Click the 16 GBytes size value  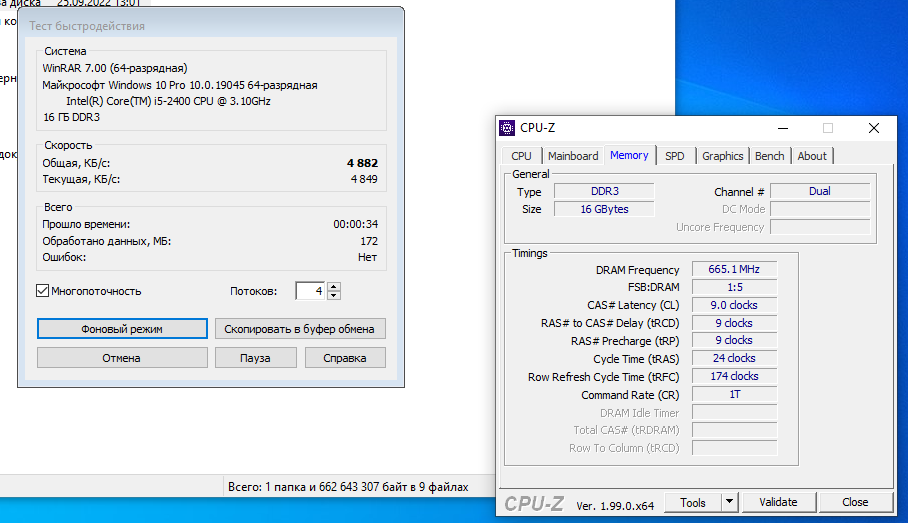(x=605, y=209)
